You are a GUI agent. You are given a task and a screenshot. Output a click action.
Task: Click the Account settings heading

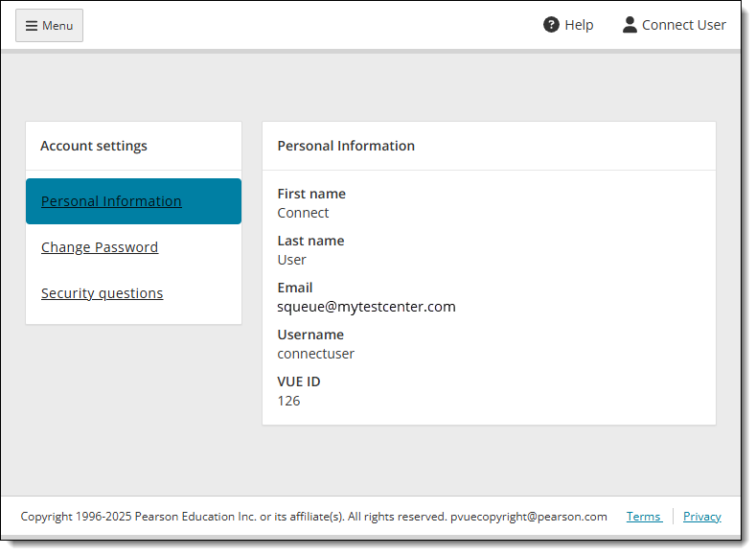tap(94, 146)
